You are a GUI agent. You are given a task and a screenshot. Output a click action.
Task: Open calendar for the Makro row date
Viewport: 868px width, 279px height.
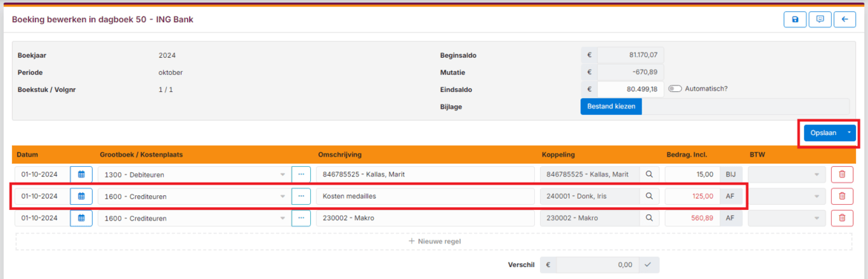[82, 218]
